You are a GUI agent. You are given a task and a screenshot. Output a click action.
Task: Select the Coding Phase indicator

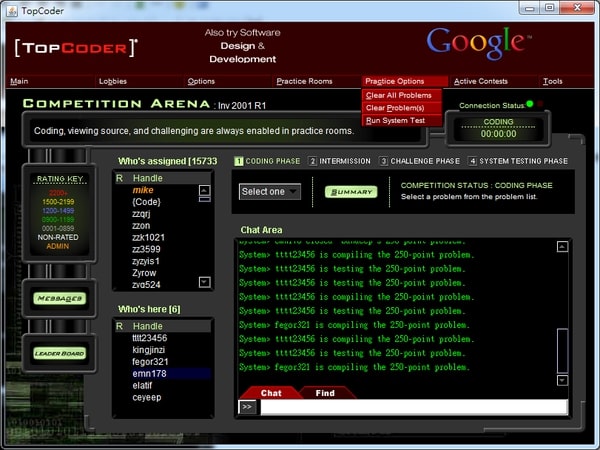(267, 161)
